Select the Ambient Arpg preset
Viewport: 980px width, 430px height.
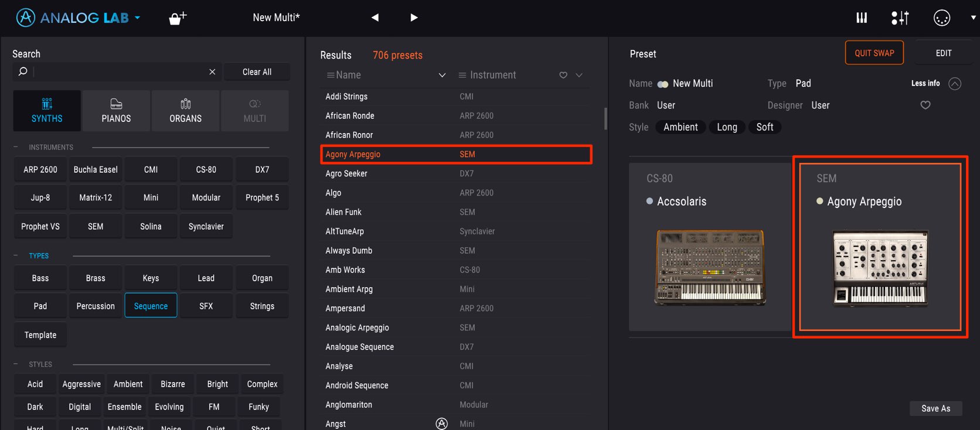coord(455,289)
